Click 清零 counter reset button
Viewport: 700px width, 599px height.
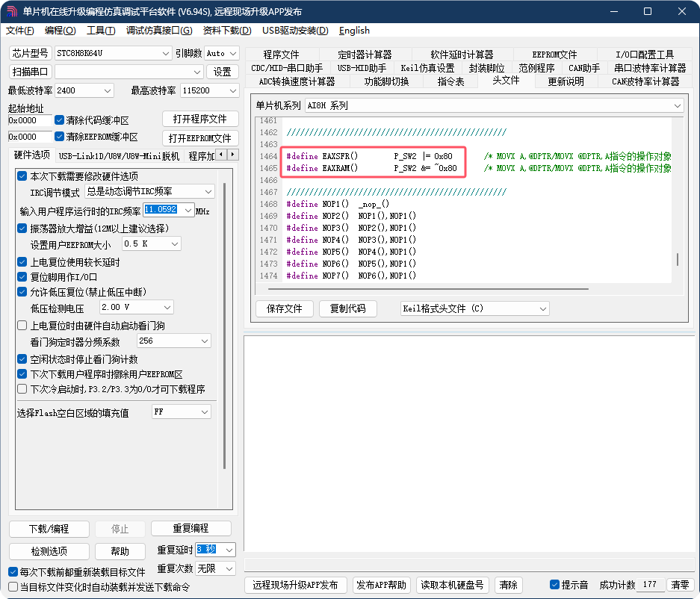pos(680,585)
